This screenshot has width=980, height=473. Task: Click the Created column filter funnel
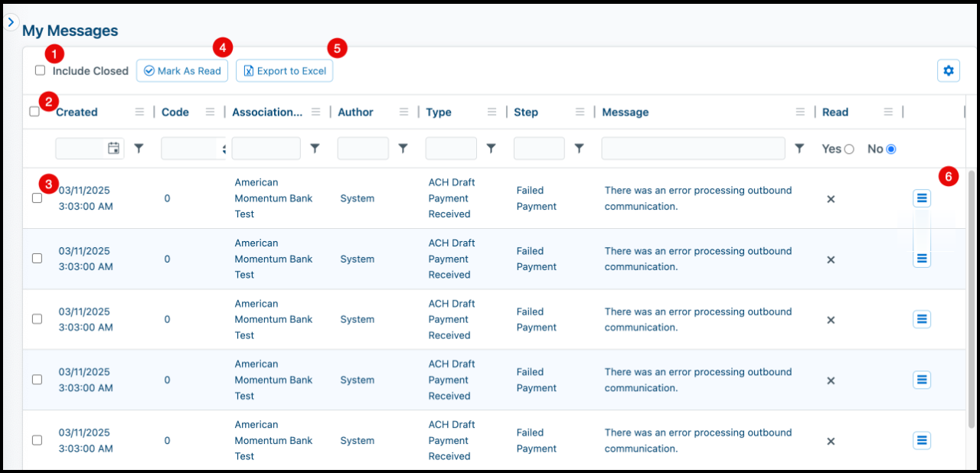tap(139, 148)
